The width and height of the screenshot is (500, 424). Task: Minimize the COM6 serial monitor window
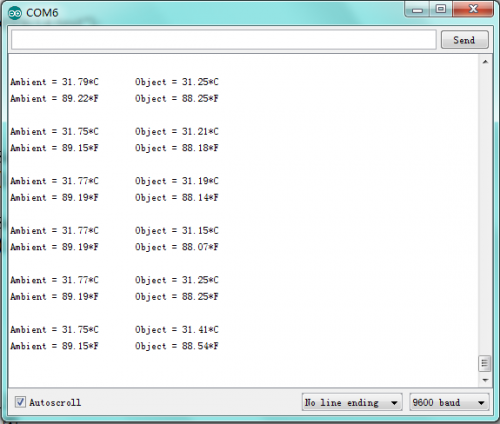click(x=417, y=10)
